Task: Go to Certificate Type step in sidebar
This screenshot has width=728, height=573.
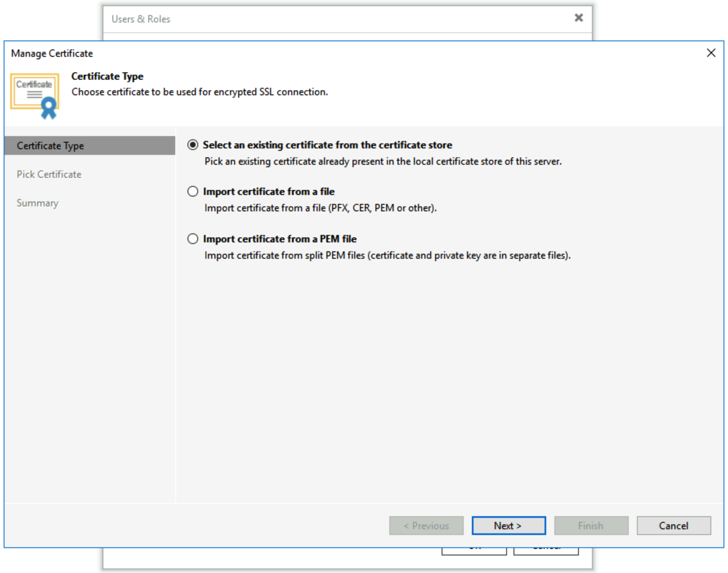Action: 50,146
